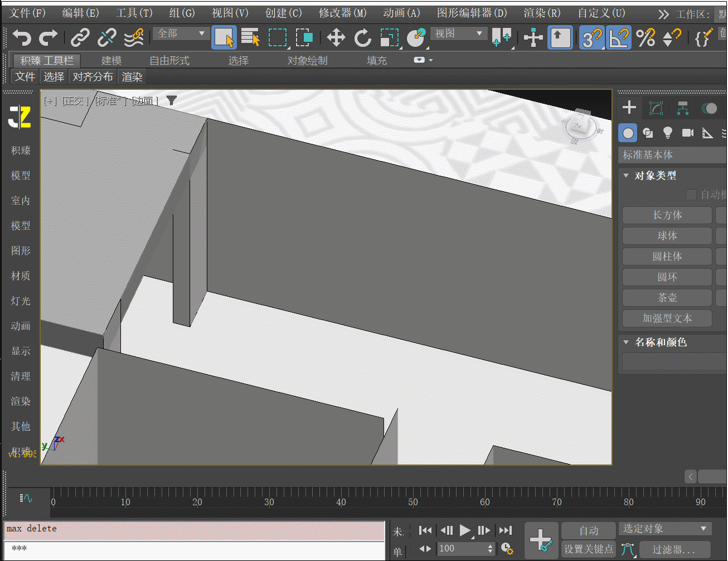Select the Move tool cross arrows
The image size is (728, 561).
336,38
